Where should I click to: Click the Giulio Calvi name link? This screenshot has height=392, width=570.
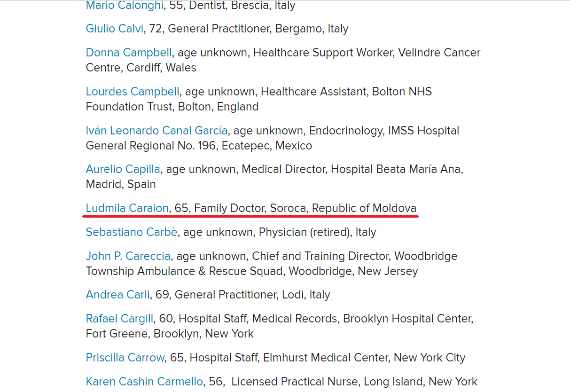[x=114, y=29]
